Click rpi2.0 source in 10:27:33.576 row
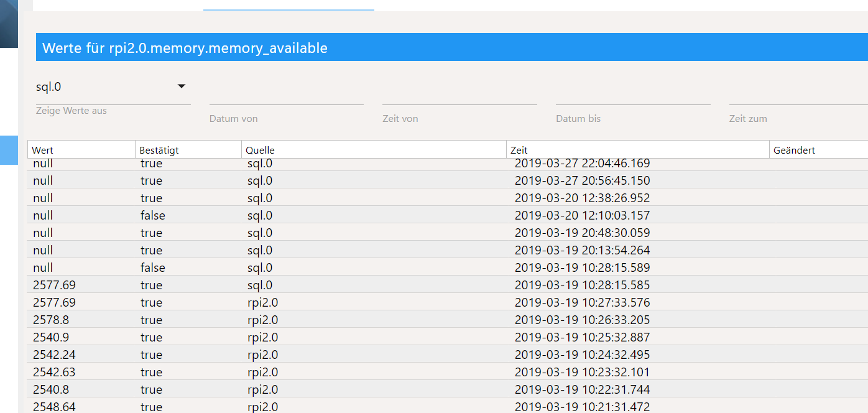The image size is (868, 413). coord(262,303)
